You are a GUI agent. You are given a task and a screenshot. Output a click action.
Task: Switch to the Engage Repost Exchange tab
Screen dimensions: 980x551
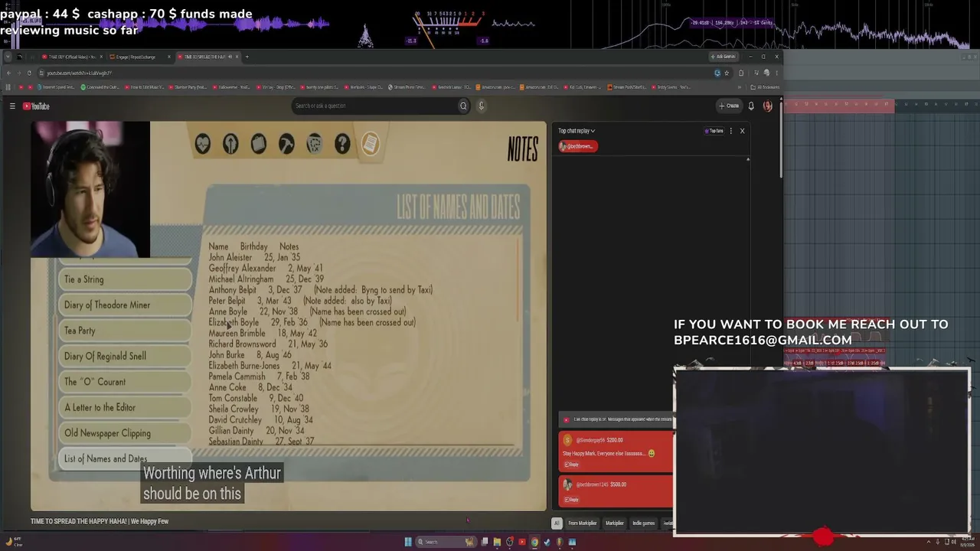pos(141,57)
